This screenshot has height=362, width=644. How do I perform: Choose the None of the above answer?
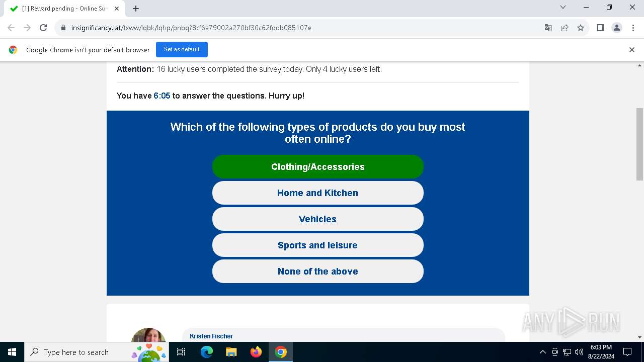(x=318, y=271)
